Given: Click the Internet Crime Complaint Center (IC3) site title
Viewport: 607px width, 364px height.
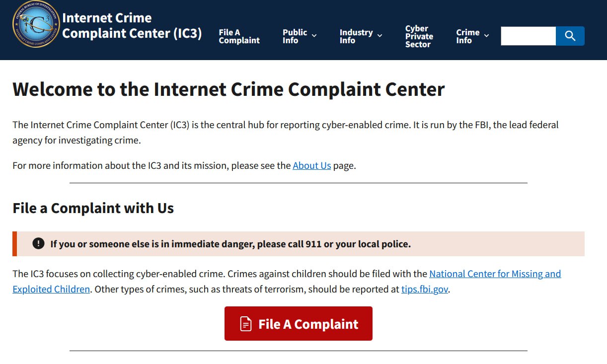Looking at the screenshot, I should click(132, 26).
